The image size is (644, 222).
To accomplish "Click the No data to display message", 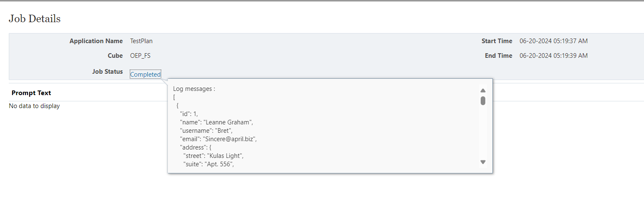I will click(x=34, y=106).
